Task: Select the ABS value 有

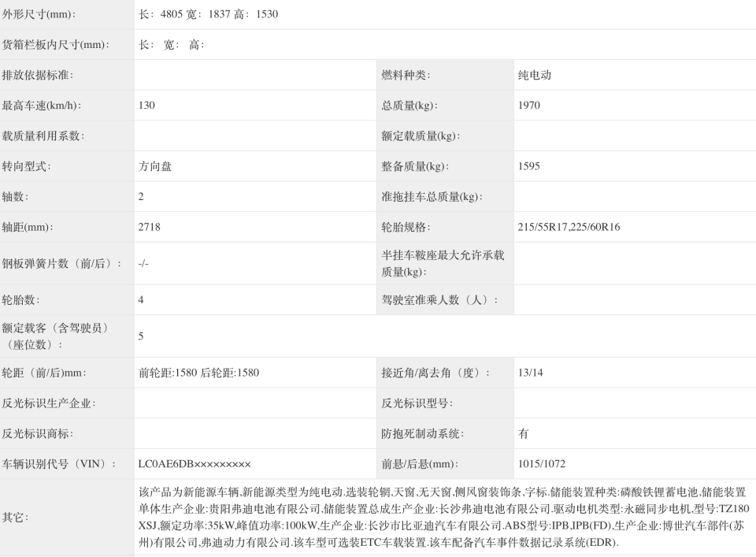Action: point(523,433)
